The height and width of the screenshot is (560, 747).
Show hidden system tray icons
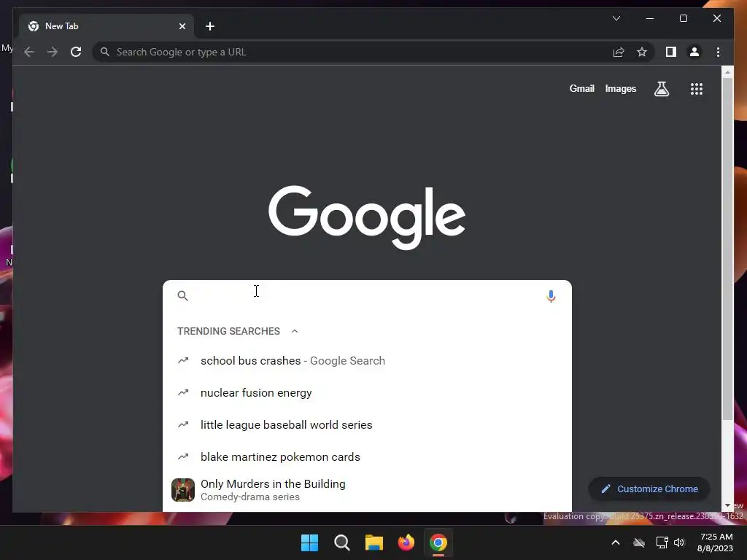pyautogui.click(x=616, y=542)
